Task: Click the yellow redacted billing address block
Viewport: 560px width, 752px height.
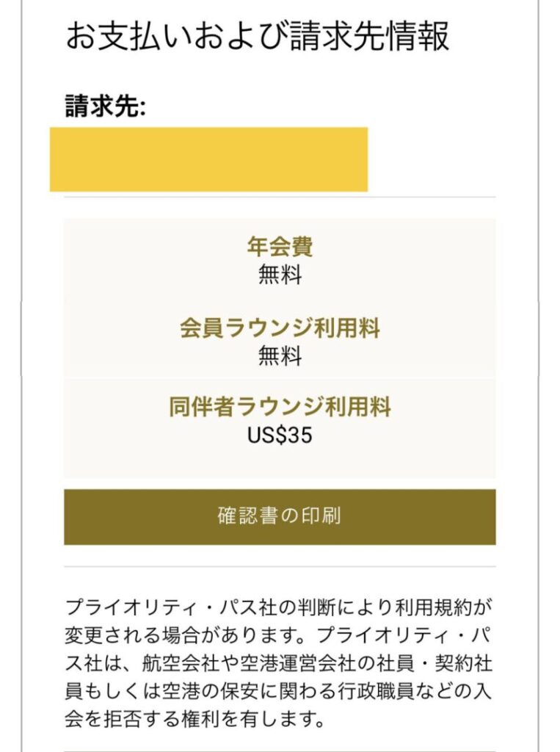Action: 208,159
